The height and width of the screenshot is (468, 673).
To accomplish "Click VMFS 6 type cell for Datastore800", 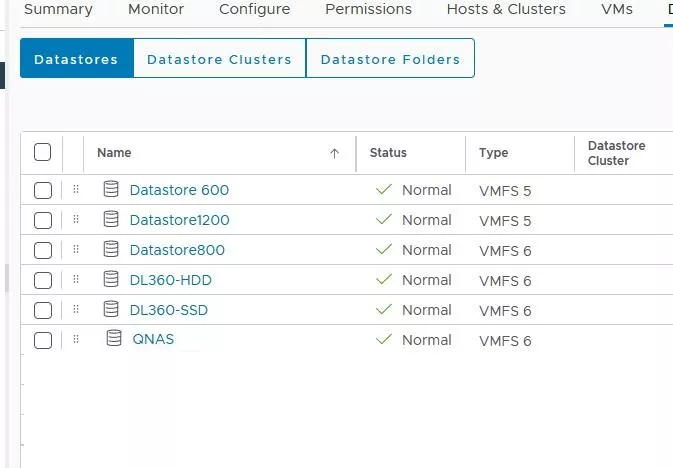I will pos(505,251).
